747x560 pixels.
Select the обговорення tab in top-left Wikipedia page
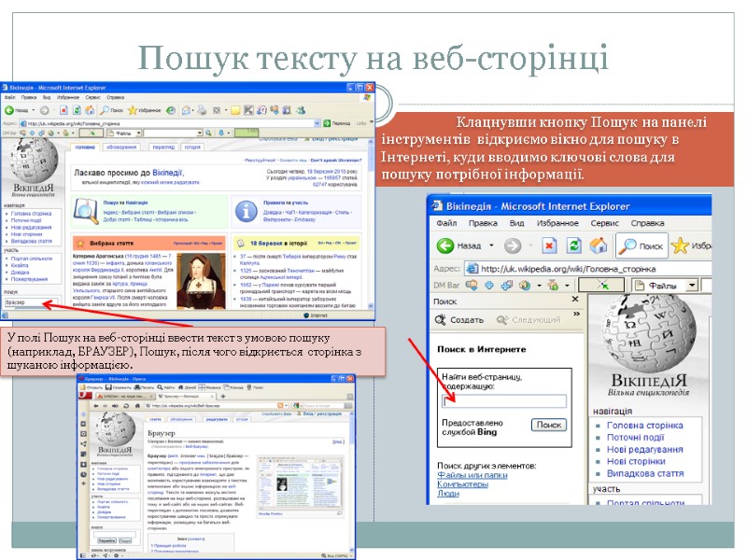121,147
